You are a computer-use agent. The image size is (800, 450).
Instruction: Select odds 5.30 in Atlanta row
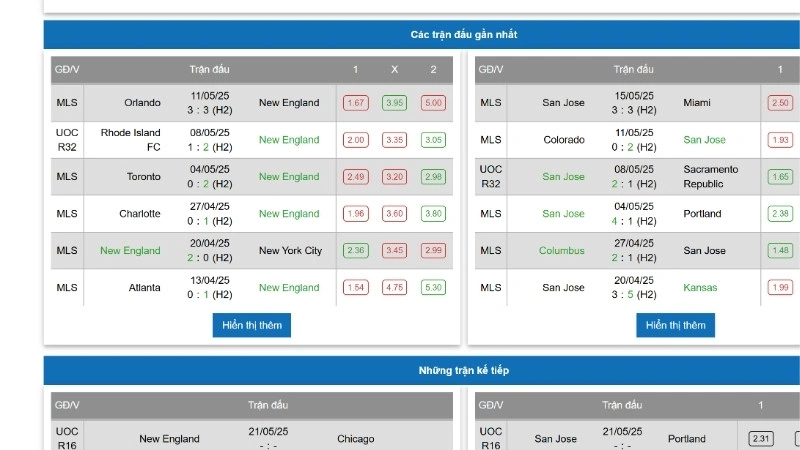click(x=433, y=287)
